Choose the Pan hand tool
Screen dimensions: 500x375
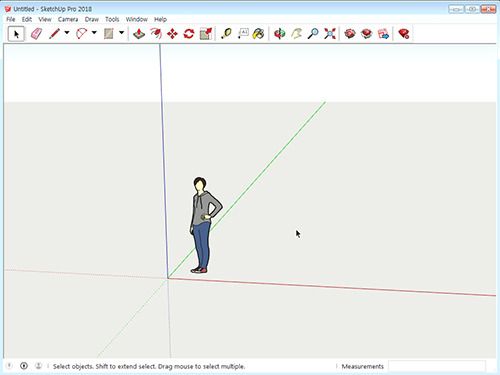pyautogui.click(x=296, y=34)
